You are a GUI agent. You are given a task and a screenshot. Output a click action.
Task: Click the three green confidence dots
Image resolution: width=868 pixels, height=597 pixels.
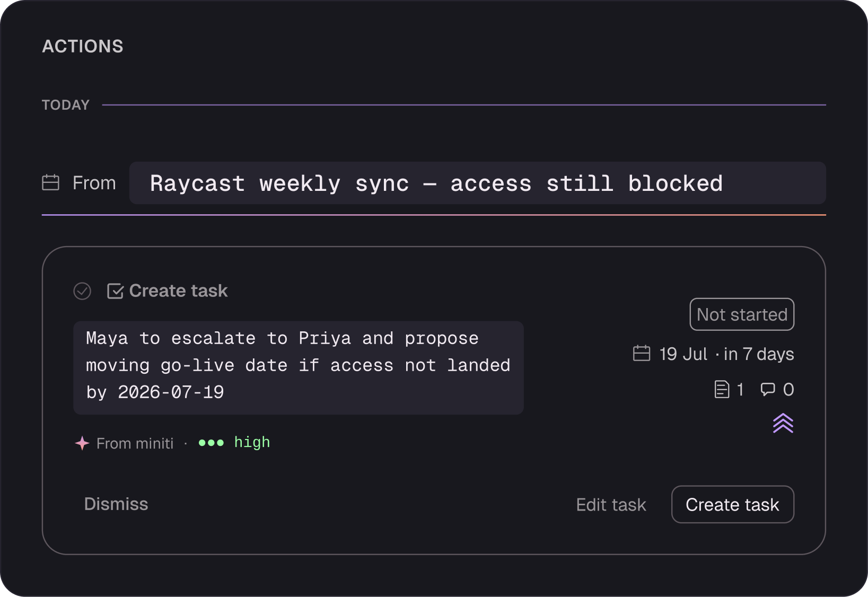pyautogui.click(x=211, y=443)
